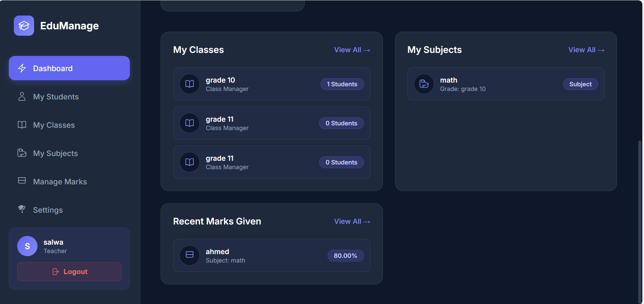Click the EduManage graduation cap logo
The height and width of the screenshot is (304, 644).
coord(24,26)
